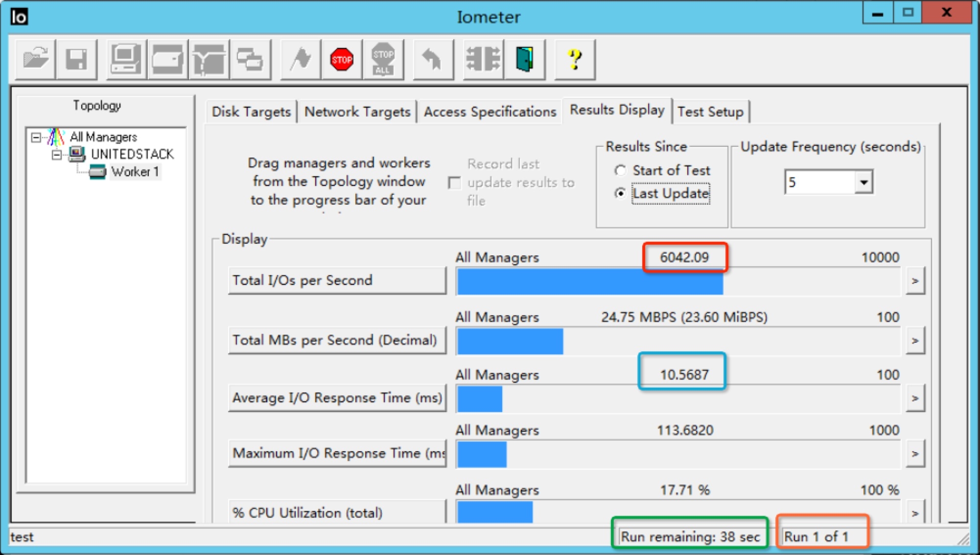
Task: Open the Access Specifications tab
Action: click(x=490, y=112)
